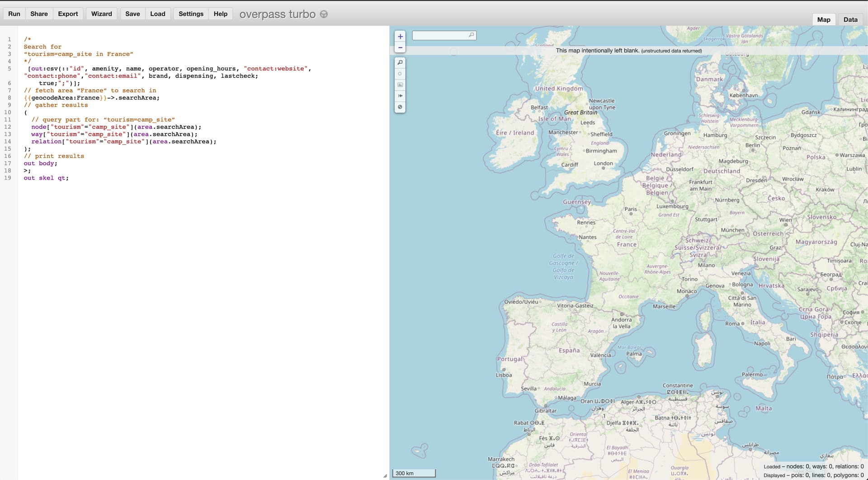The image size is (868, 480).
Task: Click the '// gather results' comment line
Action: (x=56, y=105)
